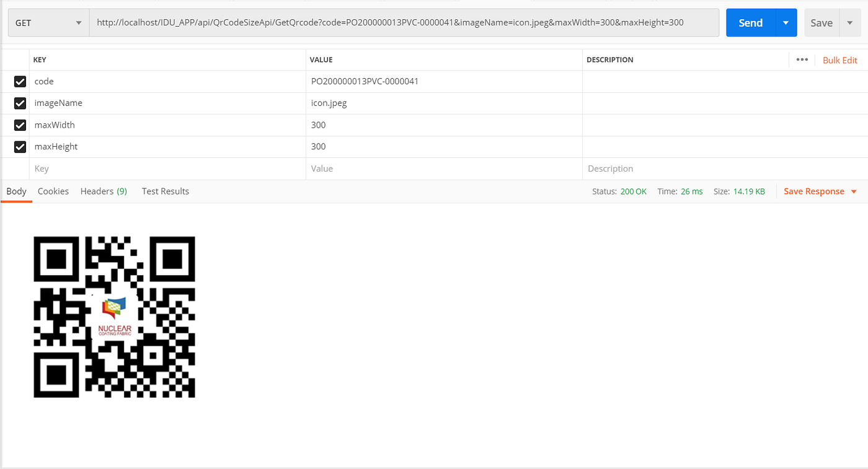868x469 pixels.
Task: Click the QR code image in the response body
Action: click(114, 317)
